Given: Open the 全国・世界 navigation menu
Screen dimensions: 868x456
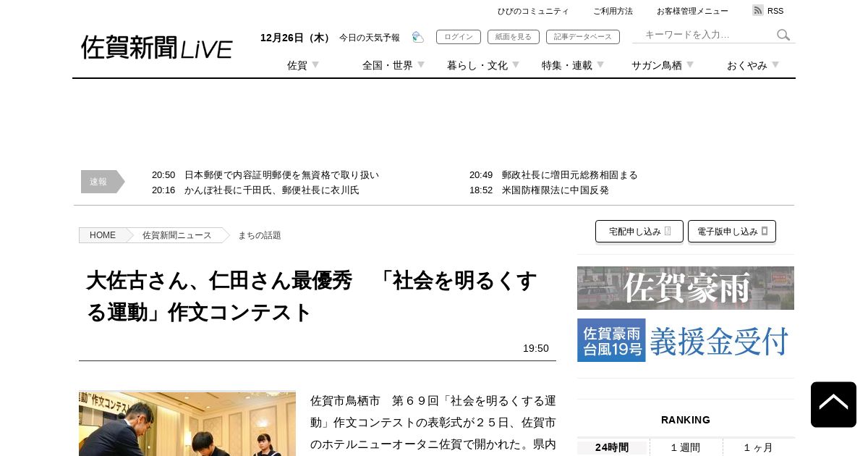Looking at the screenshot, I should click(388, 65).
